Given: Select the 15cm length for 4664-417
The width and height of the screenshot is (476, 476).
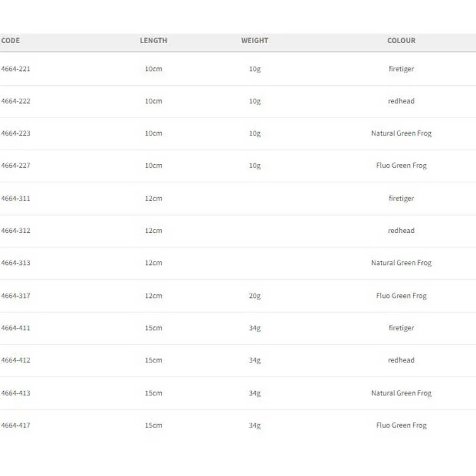Looking at the screenshot, I should click(x=153, y=426).
